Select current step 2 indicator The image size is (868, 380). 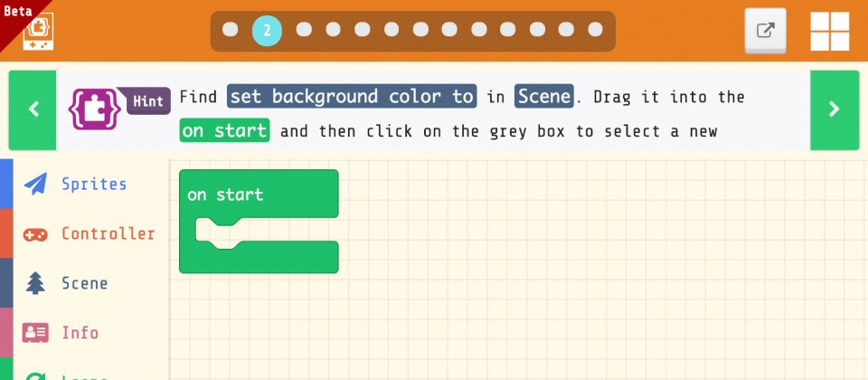click(267, 31)
